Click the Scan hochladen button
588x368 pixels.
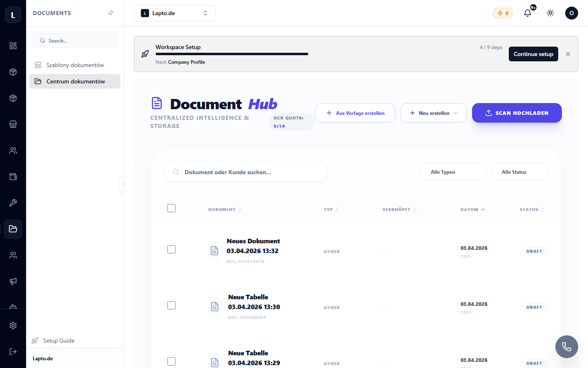click(517, 113)
